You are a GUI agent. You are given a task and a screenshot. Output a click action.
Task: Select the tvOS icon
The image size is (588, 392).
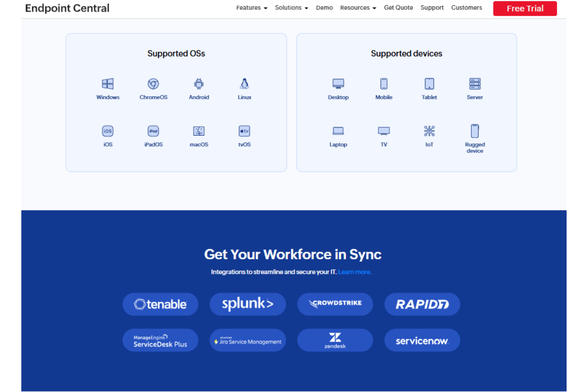click(244, 131)
